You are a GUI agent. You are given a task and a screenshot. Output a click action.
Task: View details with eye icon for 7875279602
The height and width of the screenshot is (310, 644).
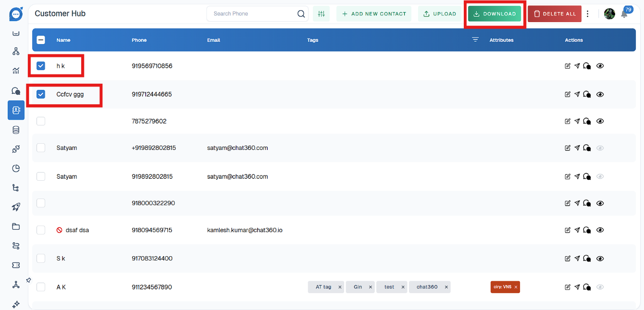pyautogui.click(x=600, y=122)
